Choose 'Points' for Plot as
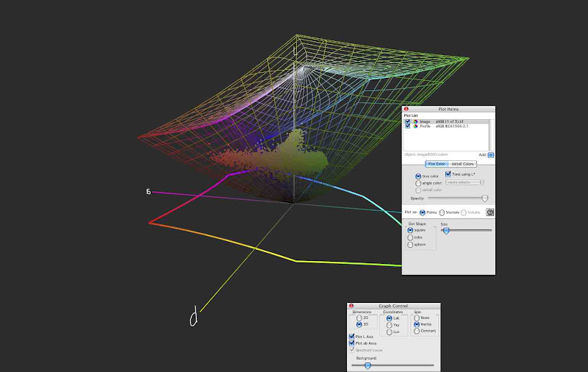The width and height of the screenshot is (588, 372). [423, 212]
